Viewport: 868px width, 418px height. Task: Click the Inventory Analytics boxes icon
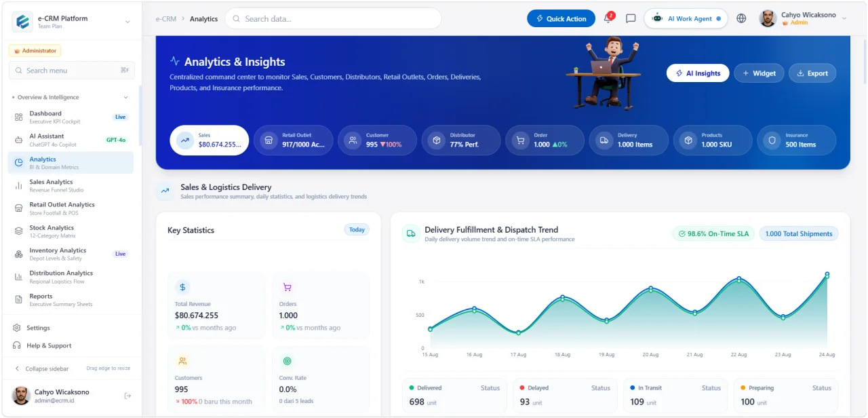click(x=18, y=254)
